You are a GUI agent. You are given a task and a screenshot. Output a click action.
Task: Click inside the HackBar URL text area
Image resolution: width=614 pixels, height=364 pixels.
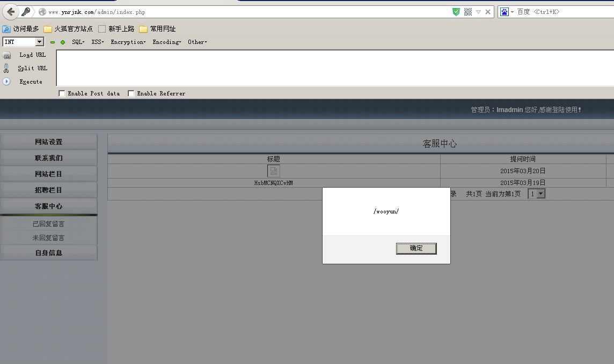pyautogui.click(x=335, y=68)
